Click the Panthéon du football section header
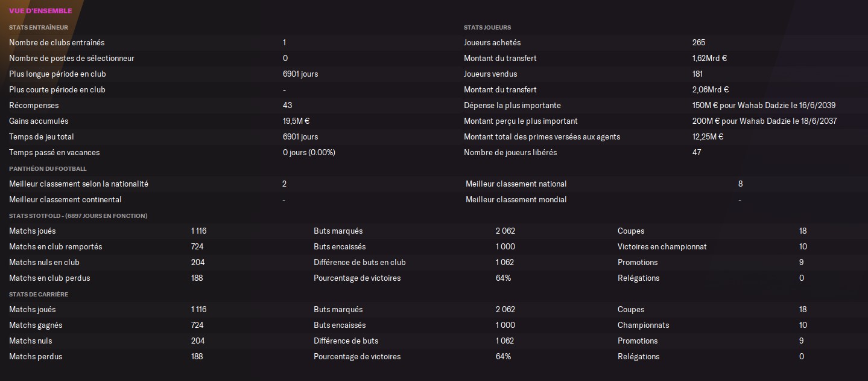 48,168
